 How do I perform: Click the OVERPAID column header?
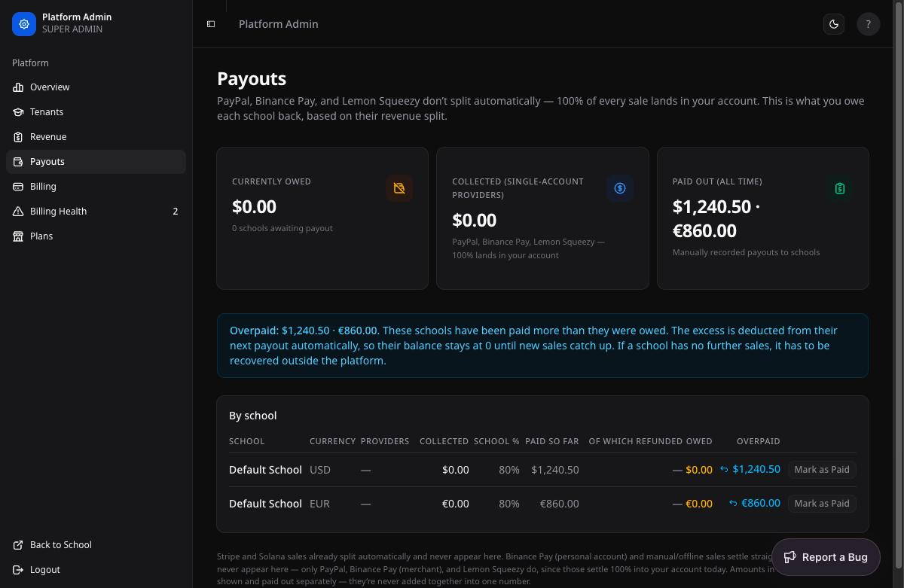(x=758, y=441)
